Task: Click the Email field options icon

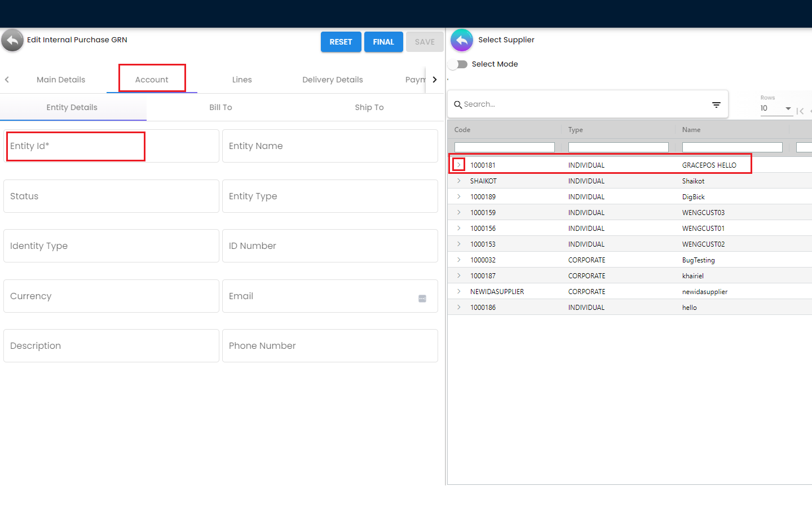Action: pyautogui.click(x=422, y=299)
